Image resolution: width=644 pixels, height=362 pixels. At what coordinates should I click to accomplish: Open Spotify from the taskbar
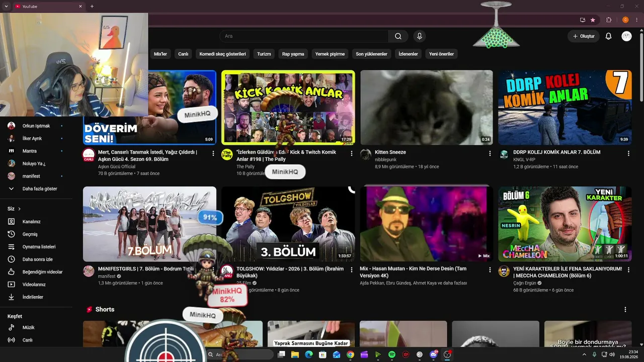pos(392,354)
